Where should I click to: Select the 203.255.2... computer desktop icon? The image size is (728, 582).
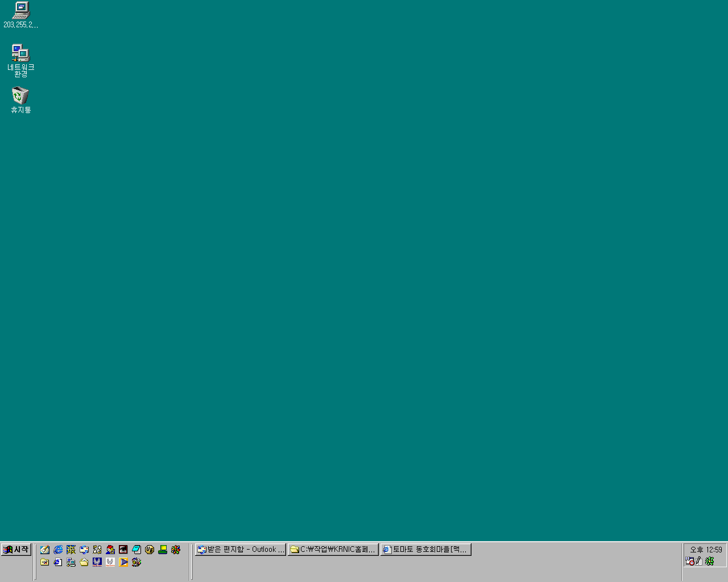click(21, 11)
